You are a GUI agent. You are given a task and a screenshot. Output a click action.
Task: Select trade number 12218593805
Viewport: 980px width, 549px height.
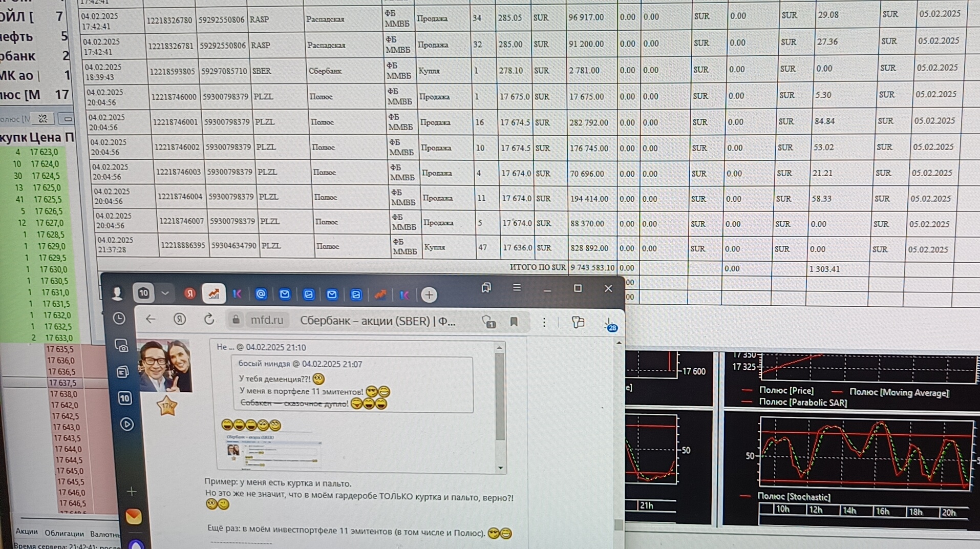(173, 71)
